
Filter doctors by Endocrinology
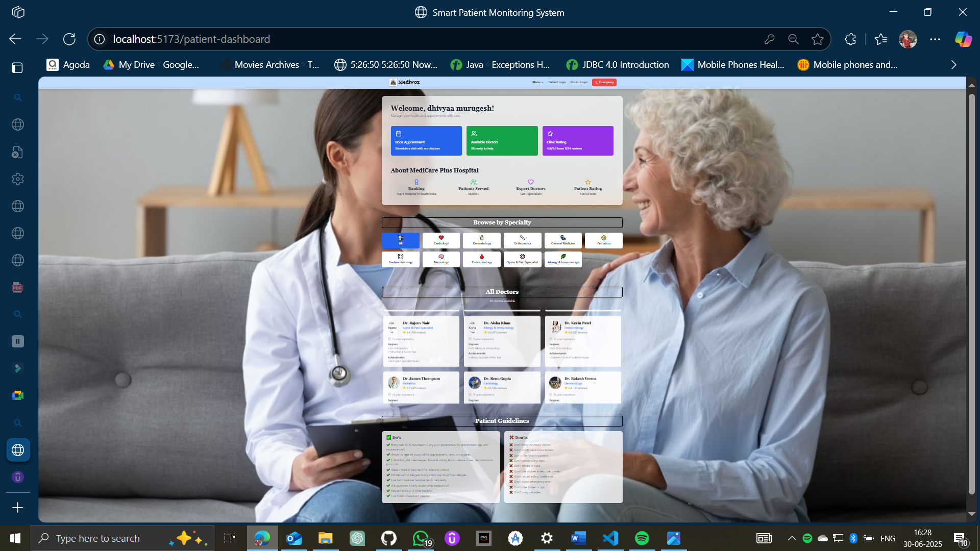click(481, 259)
